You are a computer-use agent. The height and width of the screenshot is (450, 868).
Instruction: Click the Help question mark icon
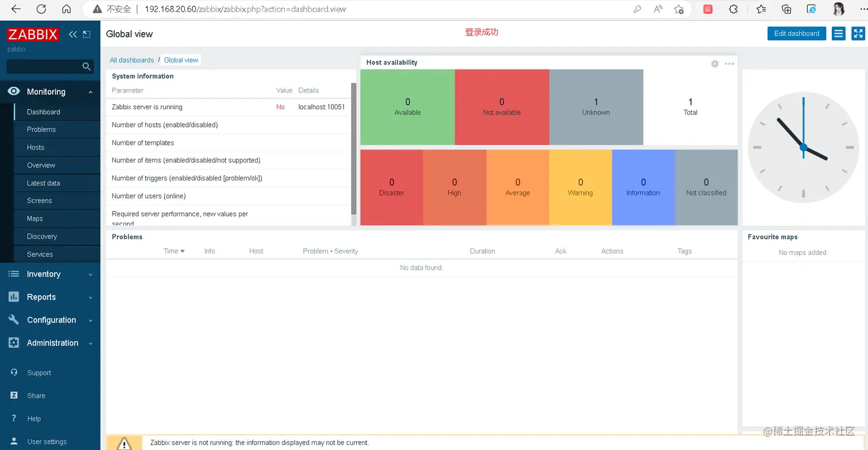click(14, 418)
